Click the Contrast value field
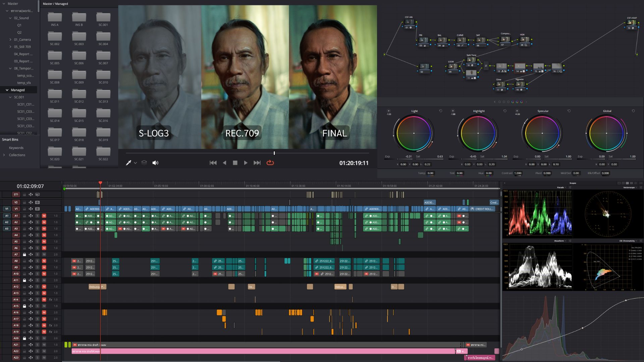The height and width of the screenshot is (362, 644). [x=518, y=173]
